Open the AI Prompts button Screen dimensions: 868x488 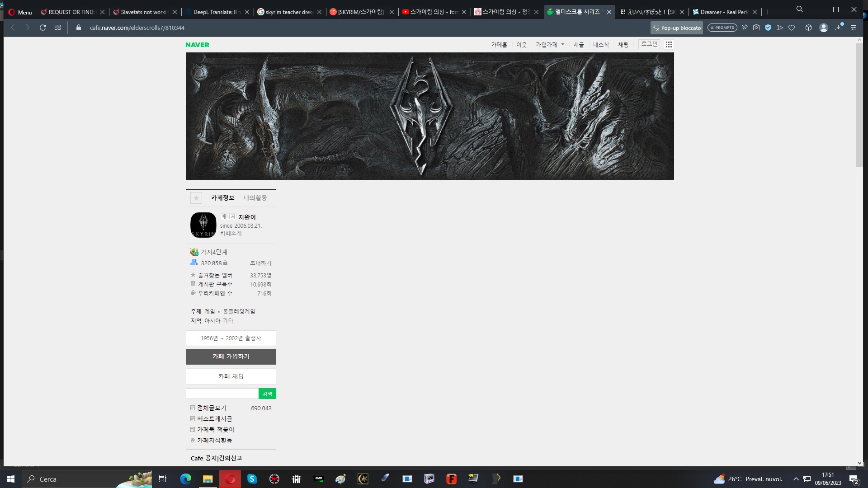click(x=722, y=28)
